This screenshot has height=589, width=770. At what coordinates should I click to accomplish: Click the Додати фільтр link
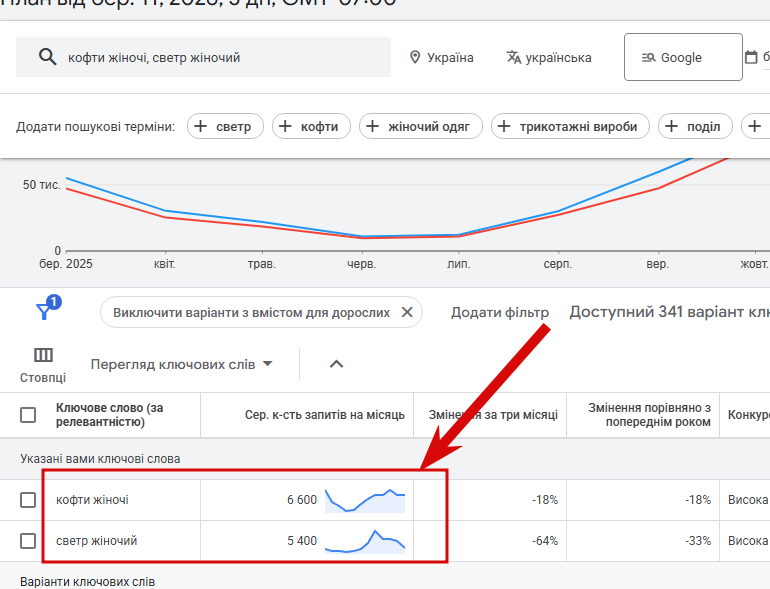click(500, 312)
